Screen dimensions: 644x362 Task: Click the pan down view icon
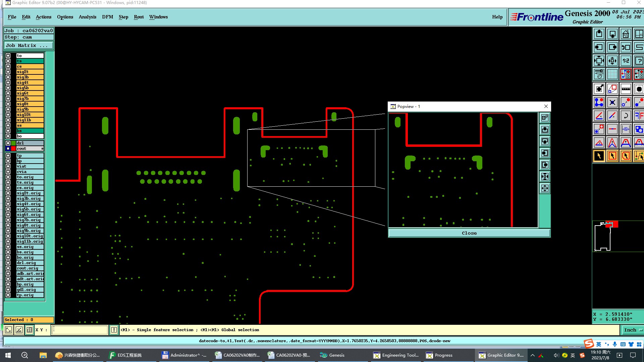612,34
